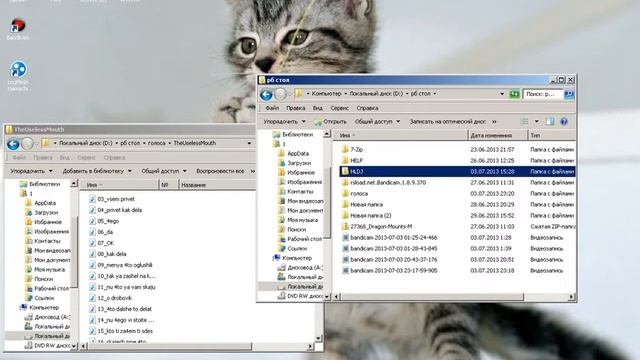The image size is (640, 360).
Task: Click Открыть button in рб стол toolbar
Action: 330,122
